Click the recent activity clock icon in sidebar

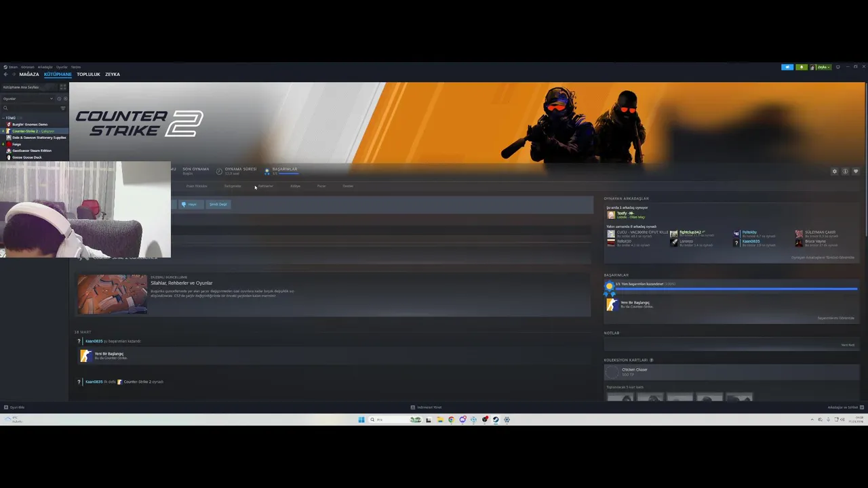[x=59, y=98]
